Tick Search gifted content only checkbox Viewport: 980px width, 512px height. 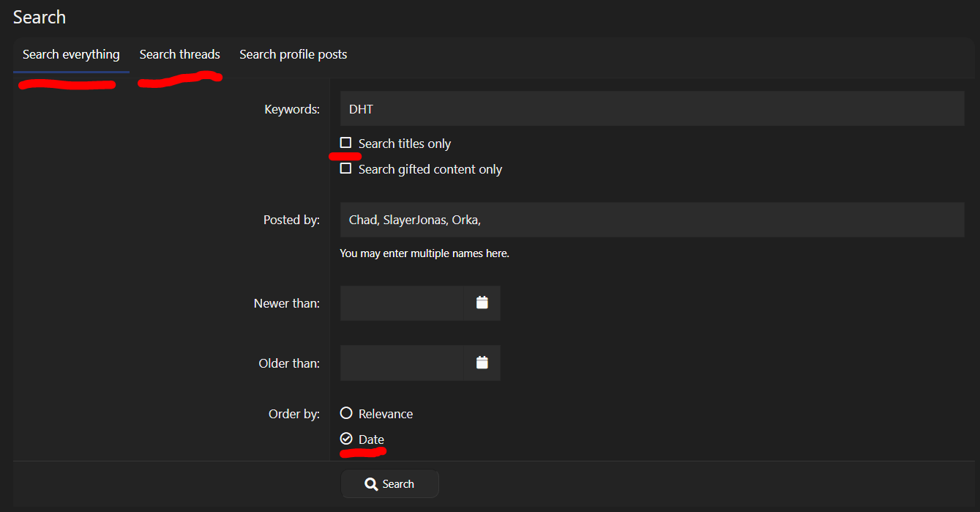346,168
